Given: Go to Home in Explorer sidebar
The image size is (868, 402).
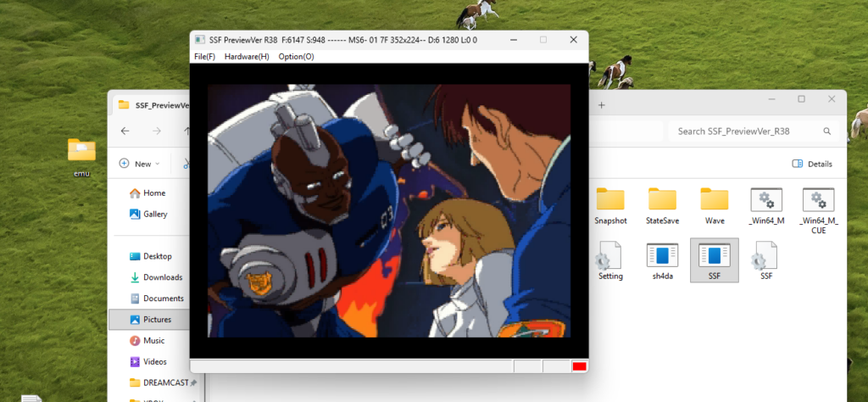Looking at the screenshot, I should click(x=147, y=193).
